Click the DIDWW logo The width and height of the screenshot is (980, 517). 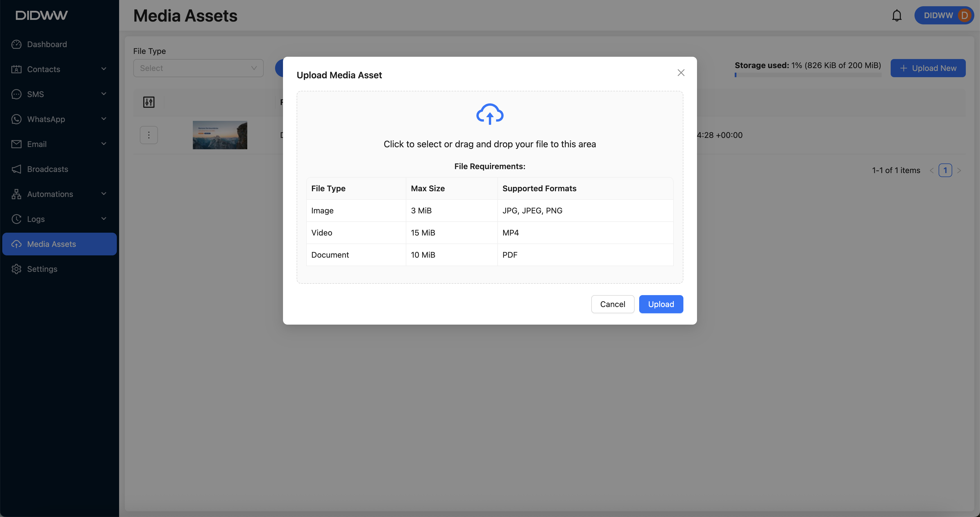(x=42, y=15)
